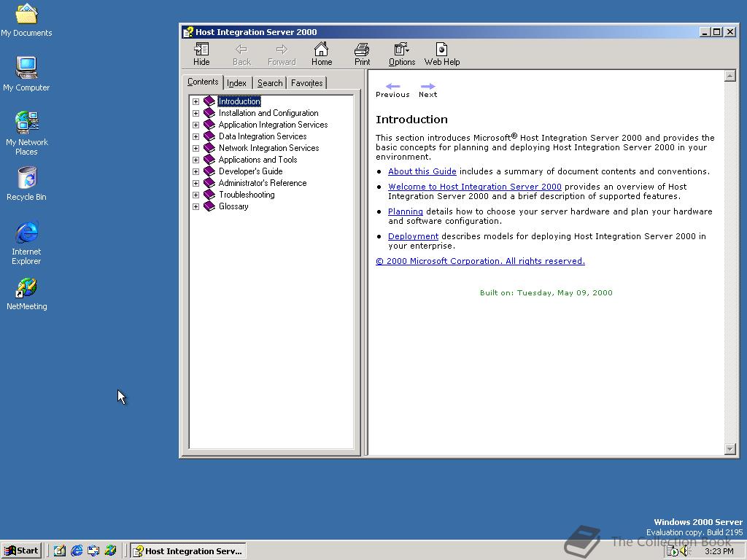
Task: Select the Recycle Bin desktop icon
Action: [27, 184]
